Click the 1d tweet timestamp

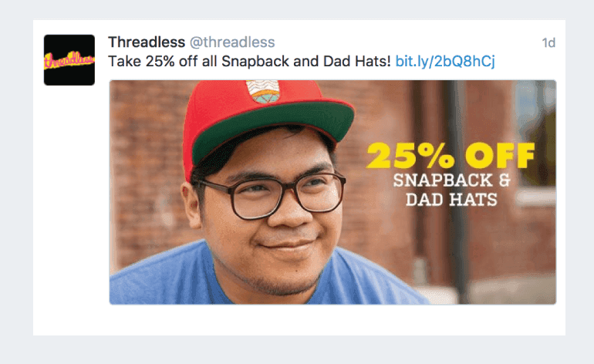click(x=548, y=43)
